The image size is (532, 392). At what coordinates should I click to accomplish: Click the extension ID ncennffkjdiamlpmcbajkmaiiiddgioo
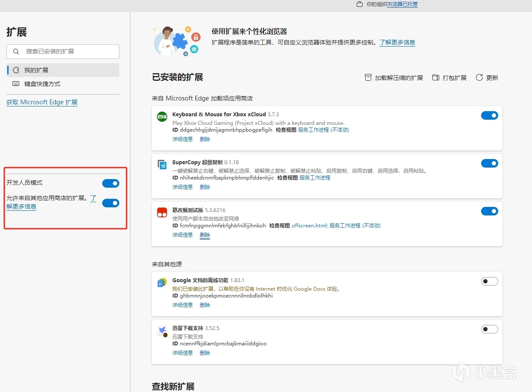tap(223, 343)
